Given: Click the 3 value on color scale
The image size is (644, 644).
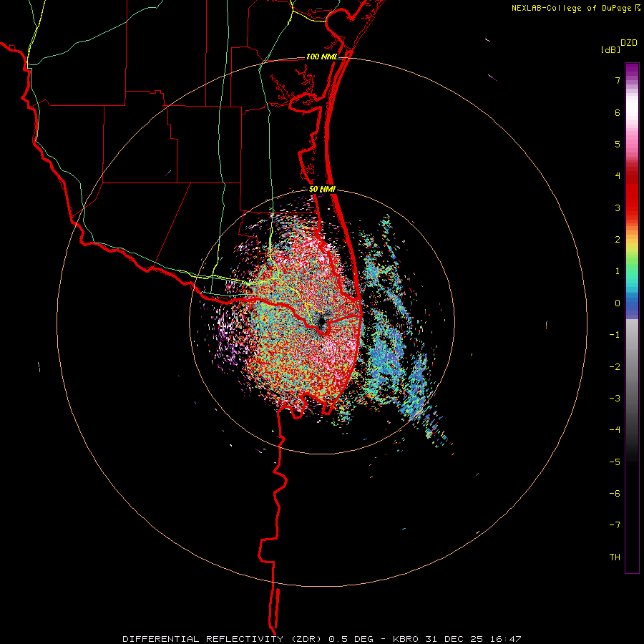Looking at the screenshot, I should click(x=618, y=208).
